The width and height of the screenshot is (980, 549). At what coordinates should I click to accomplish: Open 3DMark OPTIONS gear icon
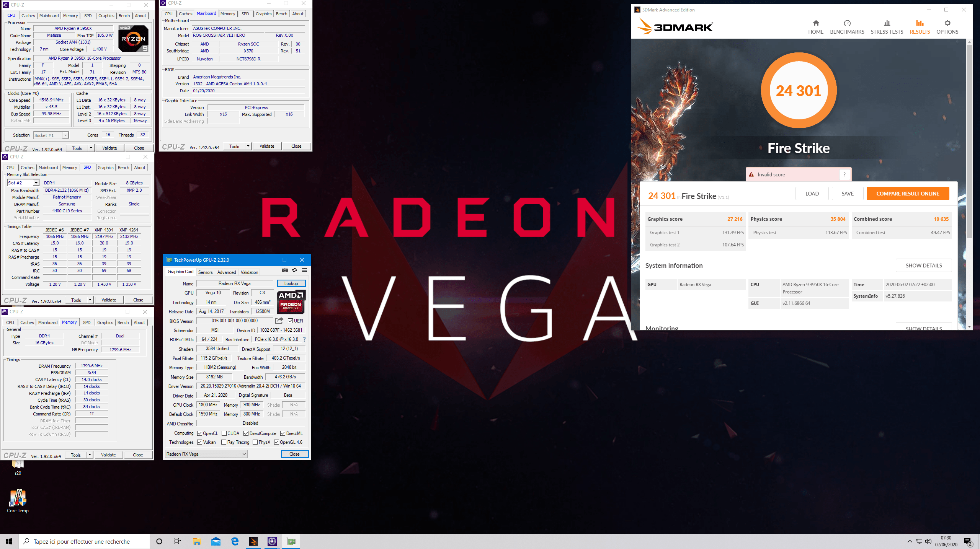coord(947,23)
